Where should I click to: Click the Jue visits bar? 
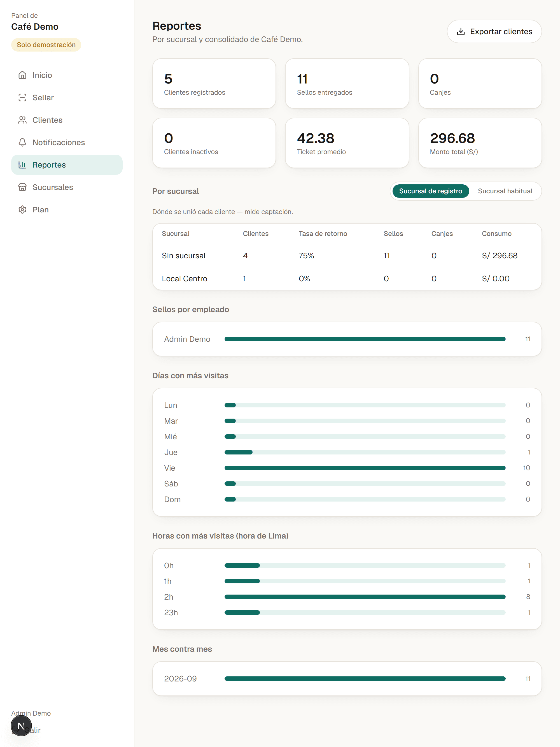(365, 452)
